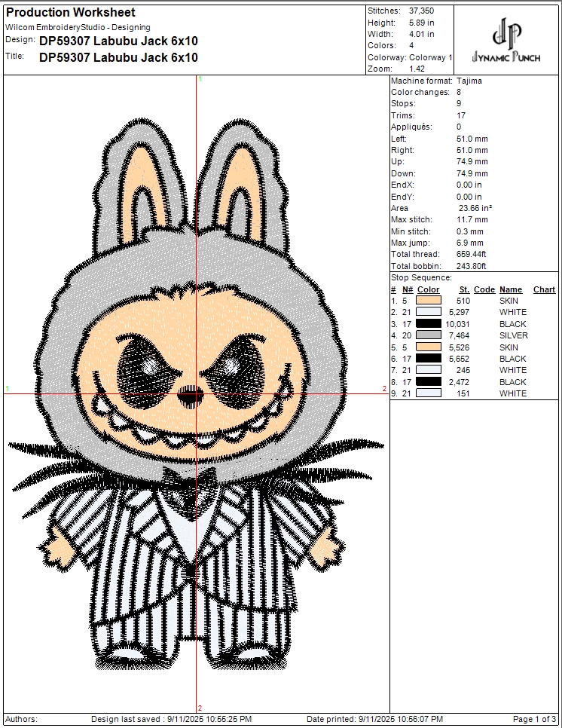
Task: Select the WHITE swatch with 5,297 stitches
Action: tap(429, 312)
